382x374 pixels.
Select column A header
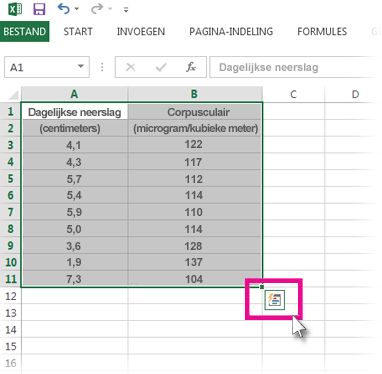[74, 94]
